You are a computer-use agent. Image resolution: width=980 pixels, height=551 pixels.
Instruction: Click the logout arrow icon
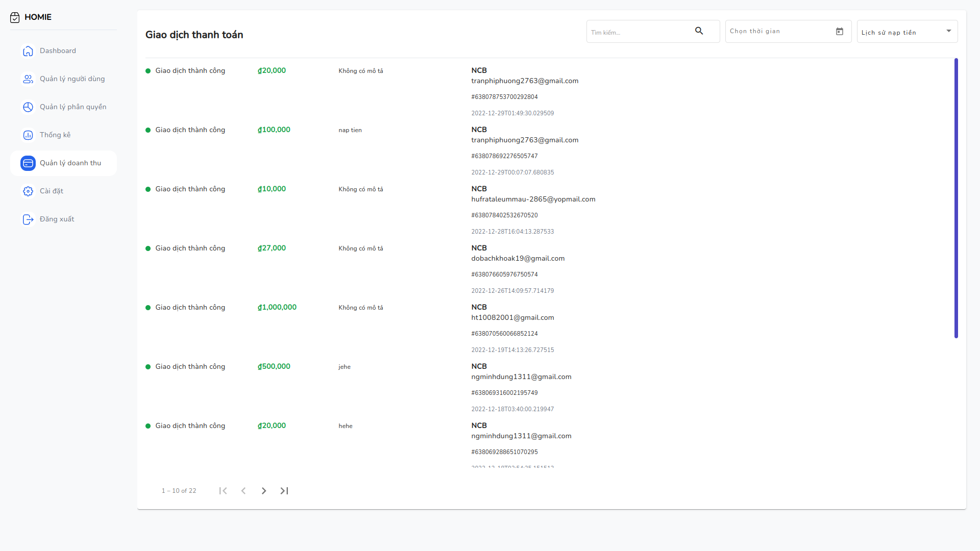(28, 219)
